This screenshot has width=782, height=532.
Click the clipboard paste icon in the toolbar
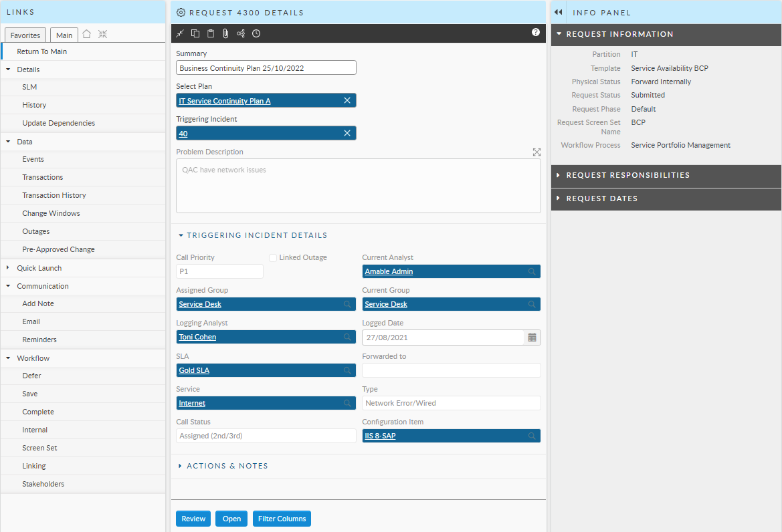click(x=211, y=33)
